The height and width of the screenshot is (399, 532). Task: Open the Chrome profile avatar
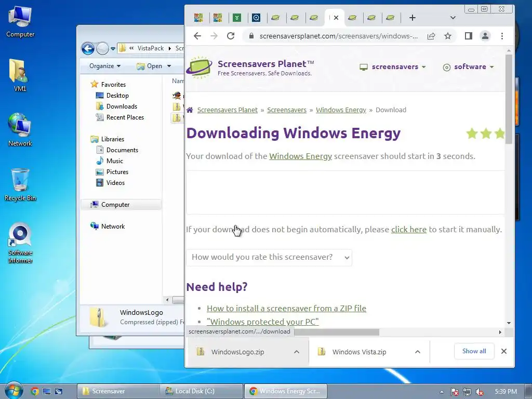(x=485, y=36)
